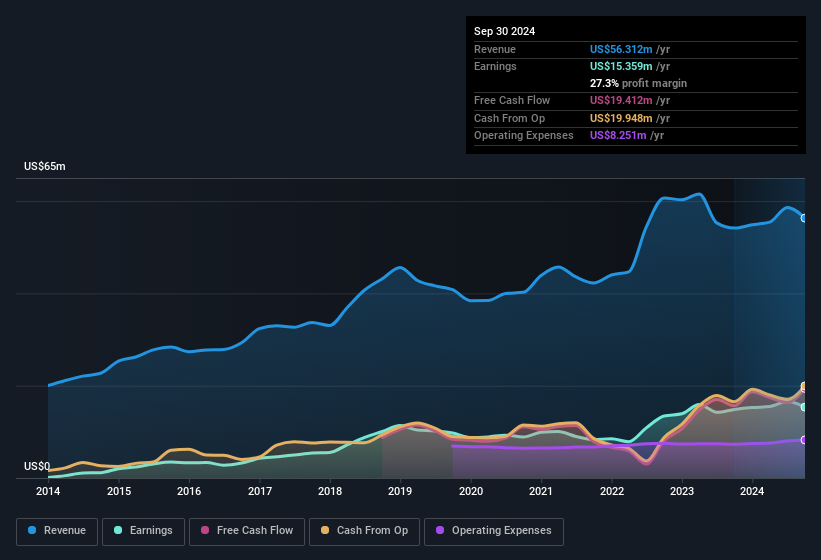Image resolution: width=821 pixels, height=560 pixels.
Task: Click the US$15.359m earnings value
Action: click(621, 66)
